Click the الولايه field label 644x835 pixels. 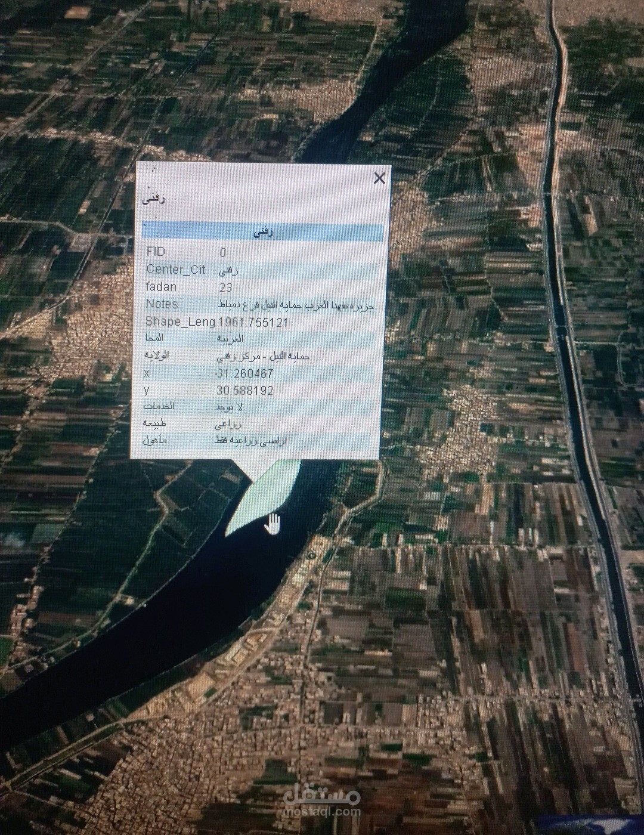point(157,355)
